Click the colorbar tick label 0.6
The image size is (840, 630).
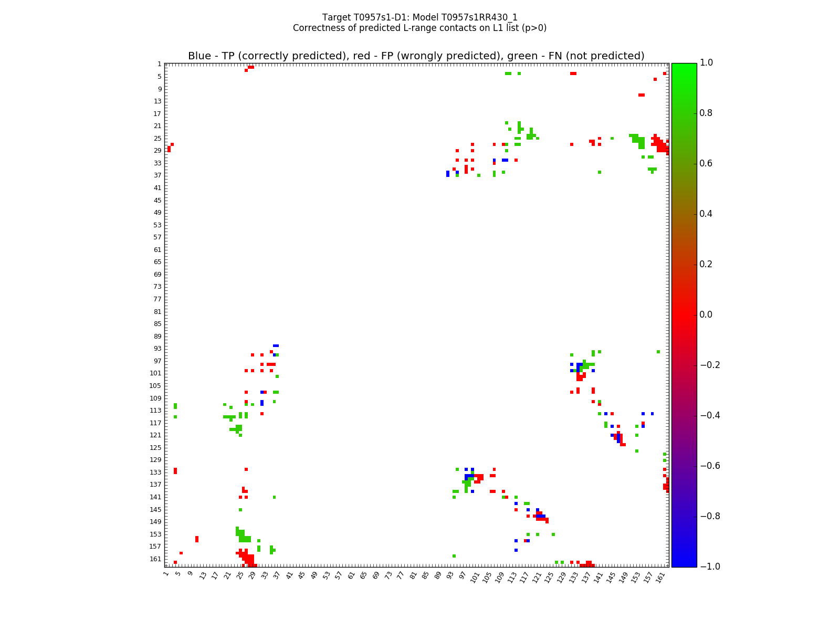706,163
